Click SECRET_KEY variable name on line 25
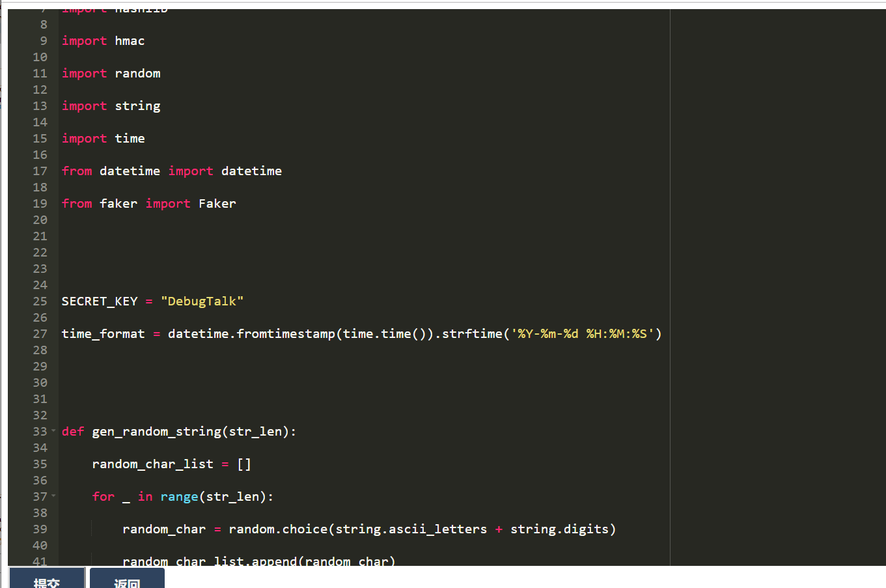 click(x=100, y=301)
